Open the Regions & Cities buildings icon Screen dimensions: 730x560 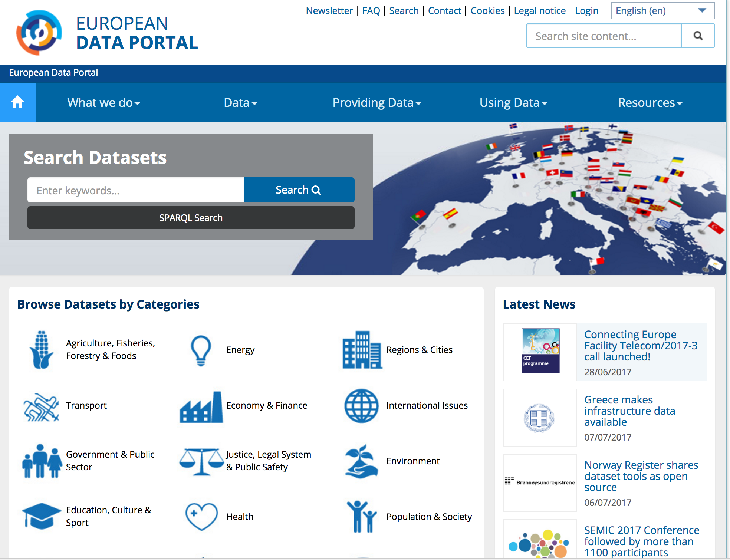point(362,350)
